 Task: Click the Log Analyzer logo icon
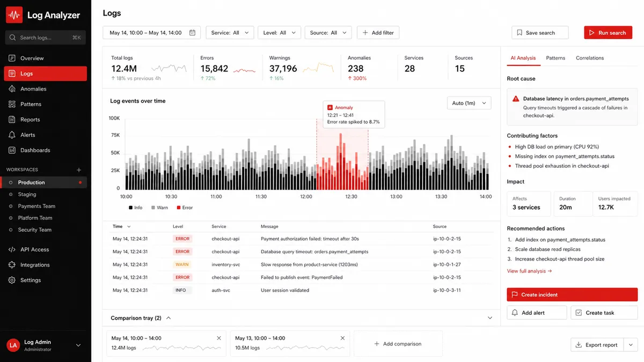[14, 15]
